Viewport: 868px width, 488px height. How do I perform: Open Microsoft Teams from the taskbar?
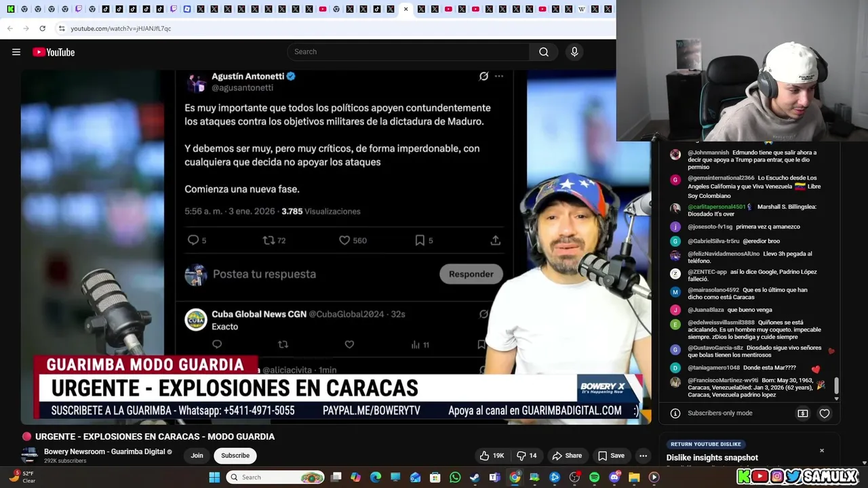(495, 477)
